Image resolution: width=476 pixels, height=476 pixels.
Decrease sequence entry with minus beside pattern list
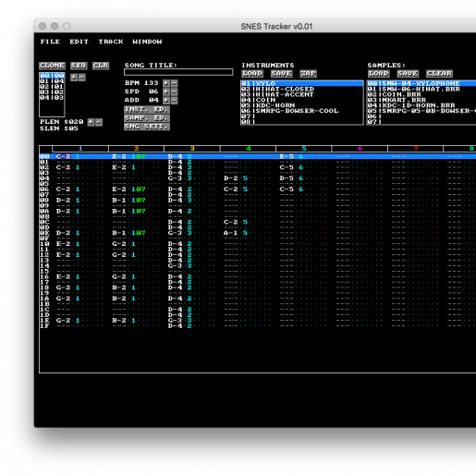tap(81, 78)
